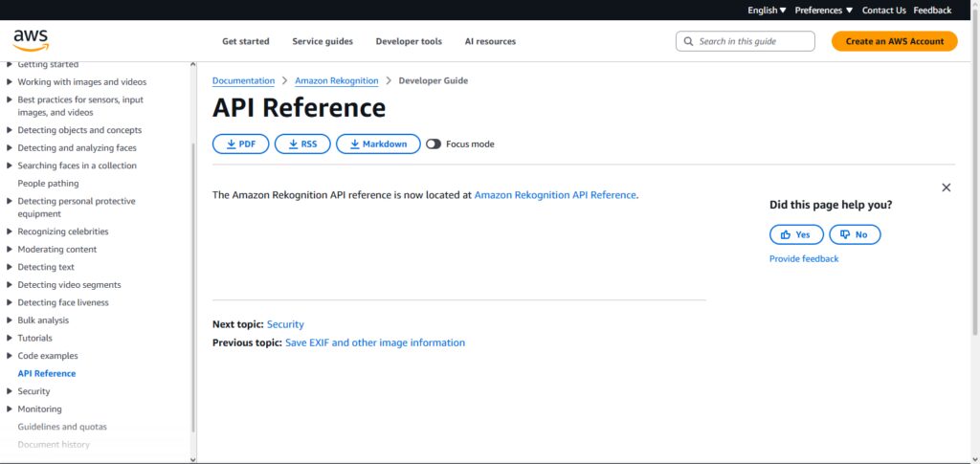Screen dimensions: 980x464
Task: Download the page as PDF
Action: click(240, 144)
